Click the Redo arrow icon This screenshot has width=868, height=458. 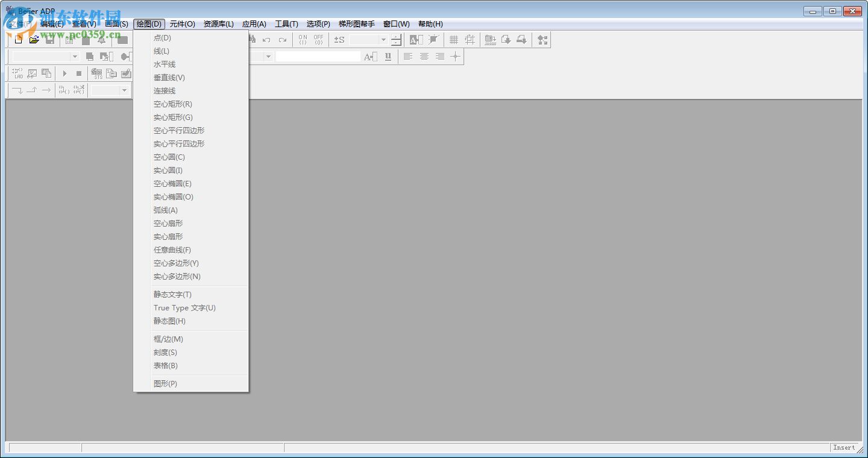click(282, 40)
